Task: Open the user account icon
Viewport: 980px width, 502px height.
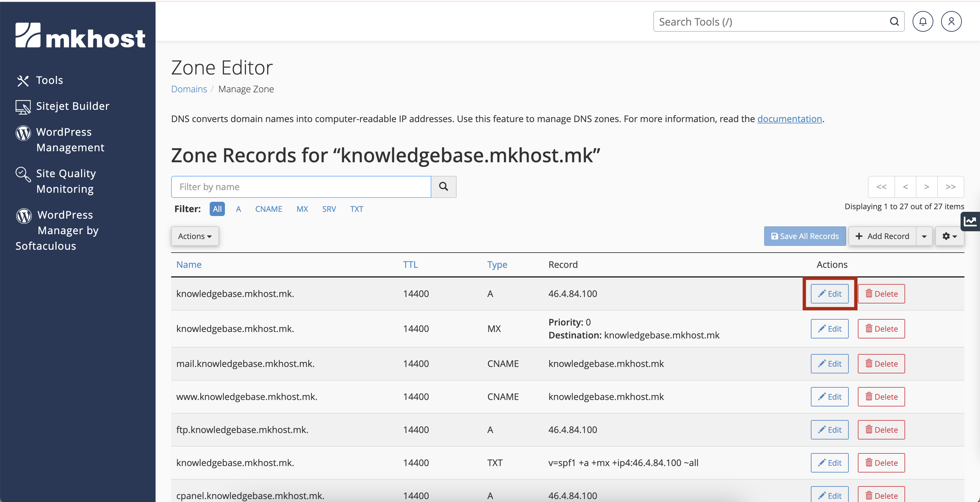Action: point(951,22)
